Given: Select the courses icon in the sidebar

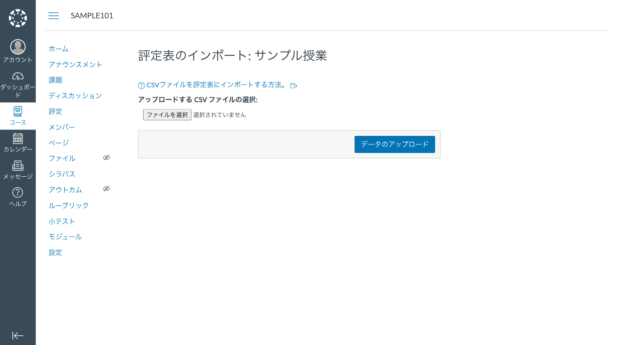Looking at the screenshot, I should pyautogui.click(x=17, y=111).
